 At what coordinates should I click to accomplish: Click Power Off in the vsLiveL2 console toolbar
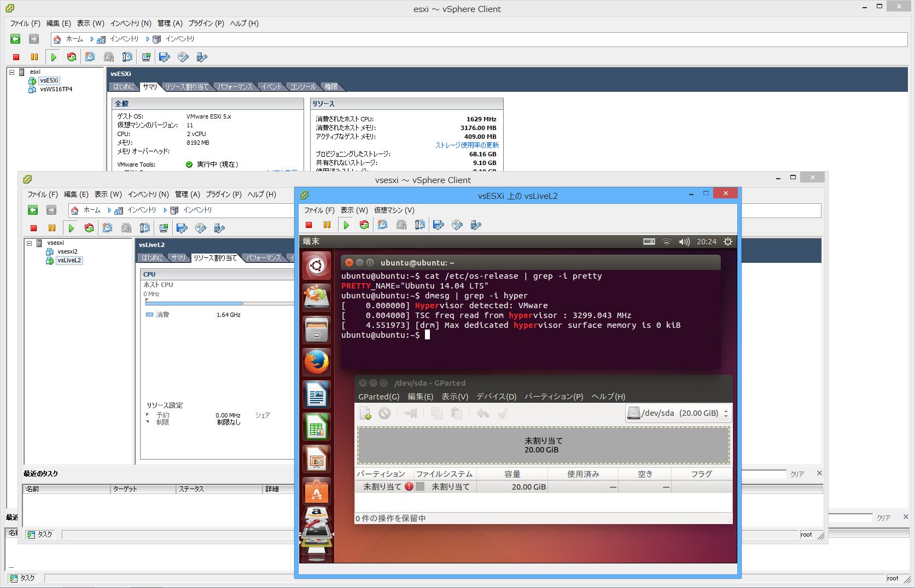click(x=308, y=225)
